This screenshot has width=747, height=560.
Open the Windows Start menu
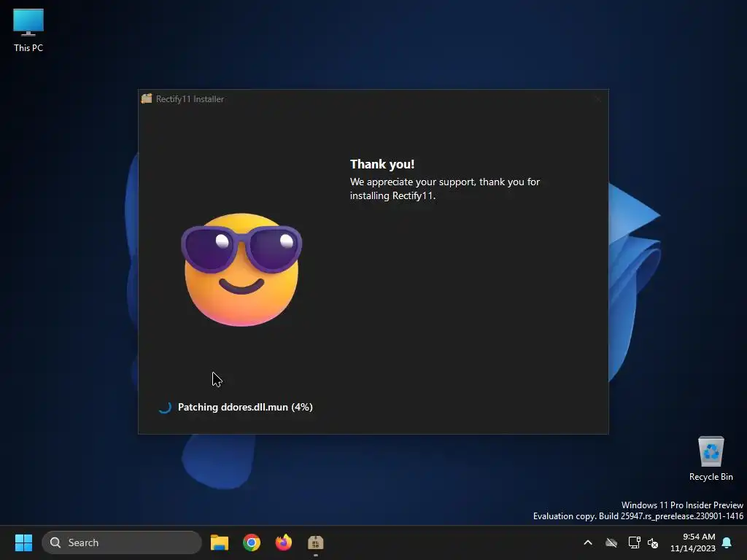point(23,542)
